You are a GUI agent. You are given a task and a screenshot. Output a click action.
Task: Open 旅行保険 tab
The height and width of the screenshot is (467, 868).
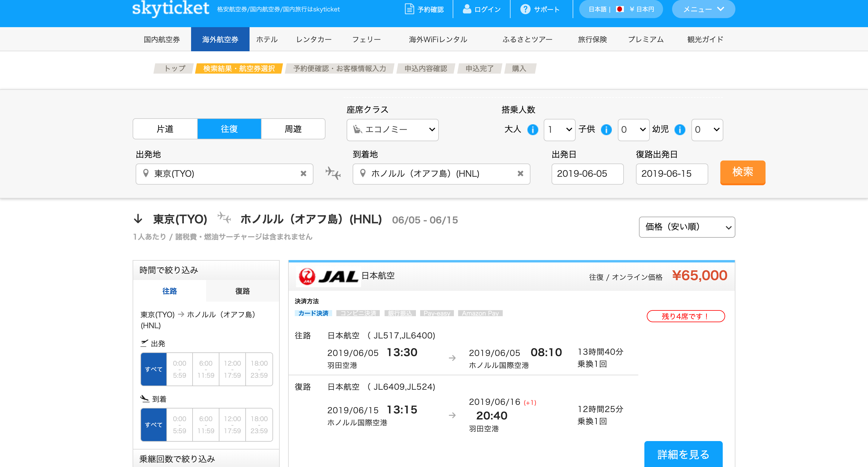point(592,40)
